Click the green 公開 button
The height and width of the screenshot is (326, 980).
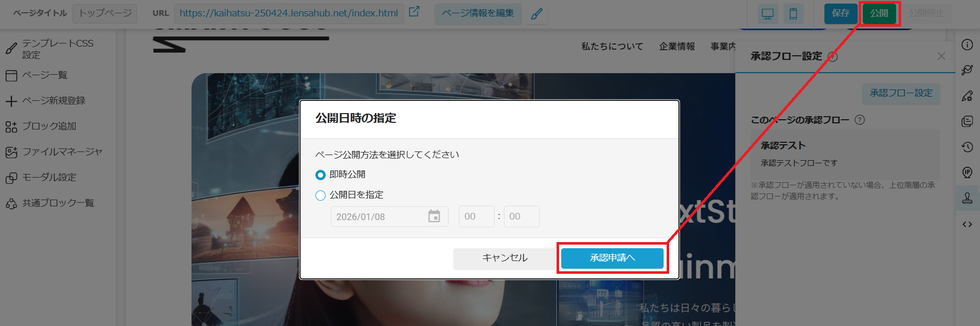[x=879, y=14]
